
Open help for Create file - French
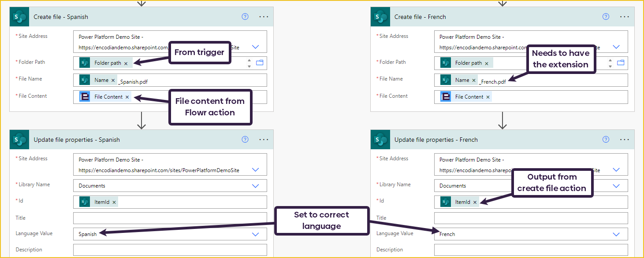[606, 17]
